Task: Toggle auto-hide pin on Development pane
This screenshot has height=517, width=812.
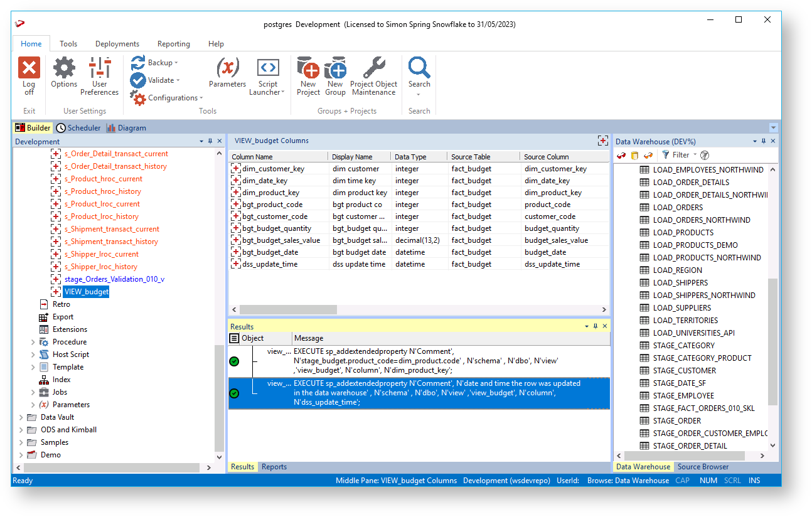Action: click(210, 142)
